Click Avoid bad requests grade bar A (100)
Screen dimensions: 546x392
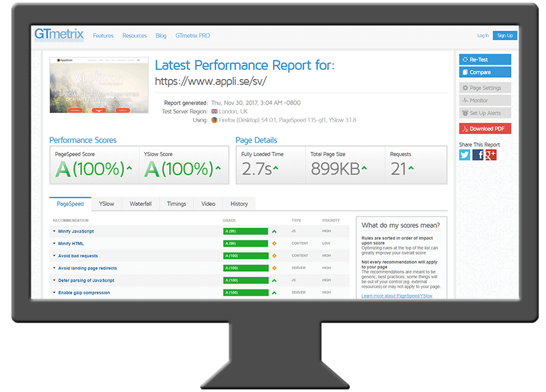246,255
